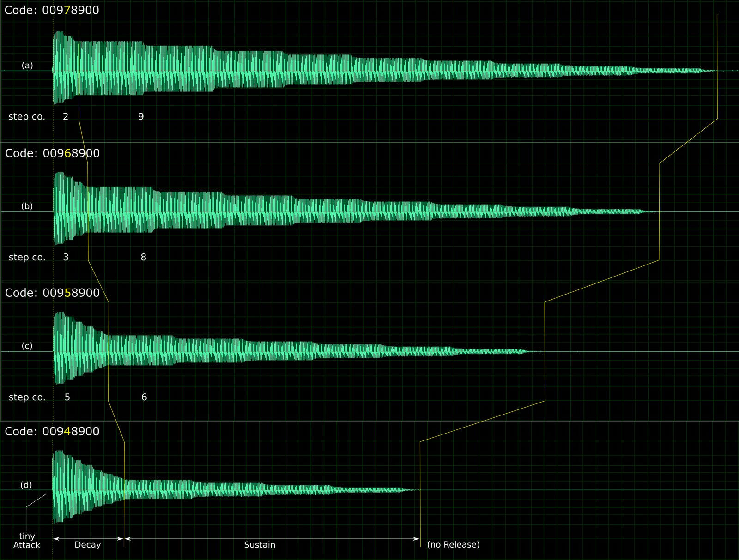
Task: Click step value 8 under waveform (b)
Action: point(144,257)
